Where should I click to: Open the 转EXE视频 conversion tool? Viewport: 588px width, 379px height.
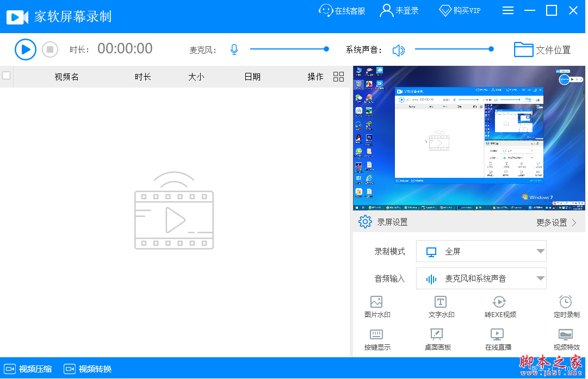coord(499,306)
